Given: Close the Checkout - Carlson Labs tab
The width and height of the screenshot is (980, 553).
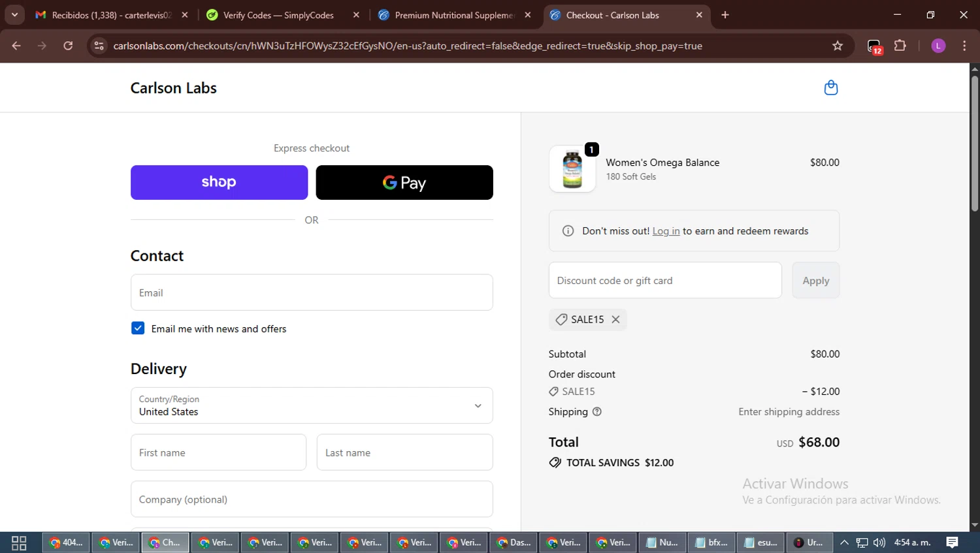Looking at the screenshot, I should click(x=699, y=15).
